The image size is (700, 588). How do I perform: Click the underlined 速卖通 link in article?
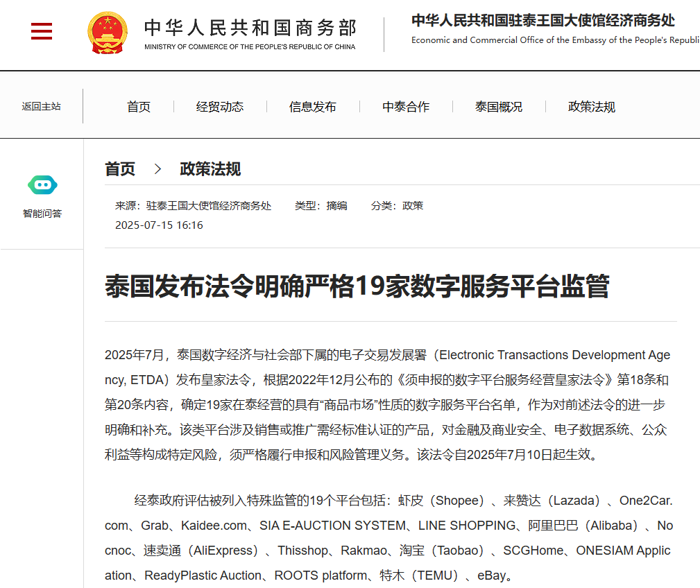162,551
